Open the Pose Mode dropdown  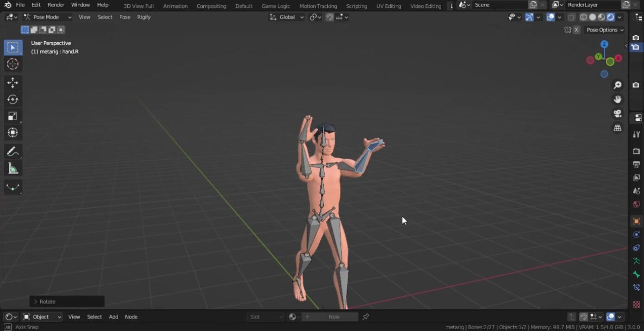tap(48, 17)
